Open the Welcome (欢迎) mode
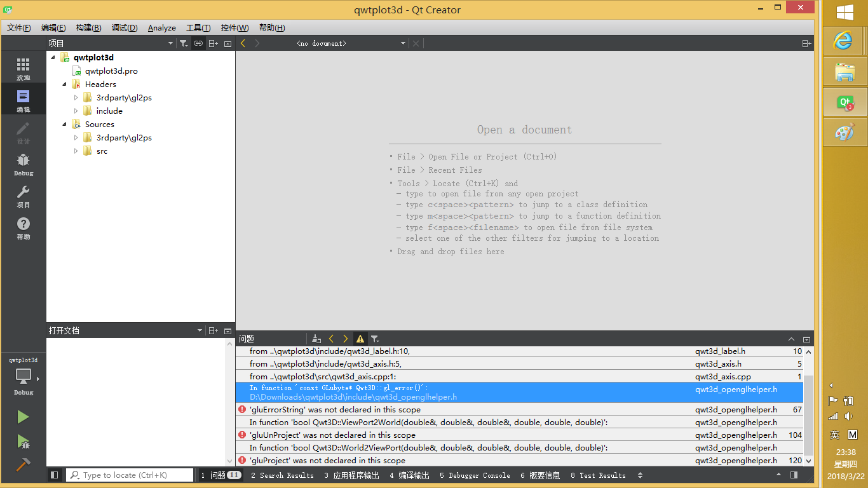The image size is (868, 488). click(23, 69)
